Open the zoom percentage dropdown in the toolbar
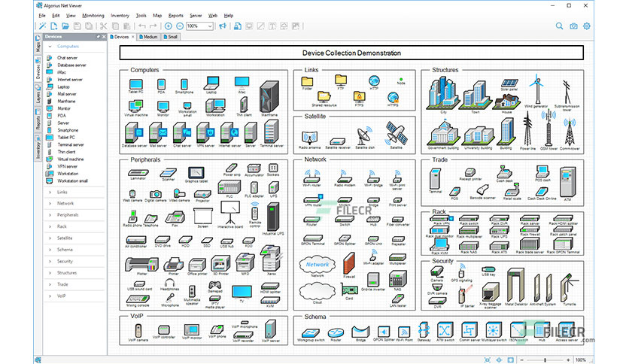The height and width of the screenshot is (364, 629). 210,26
